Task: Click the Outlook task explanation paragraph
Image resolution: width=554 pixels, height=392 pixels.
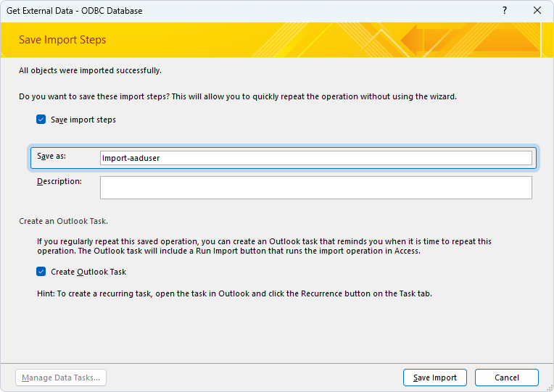Action: 264,246
